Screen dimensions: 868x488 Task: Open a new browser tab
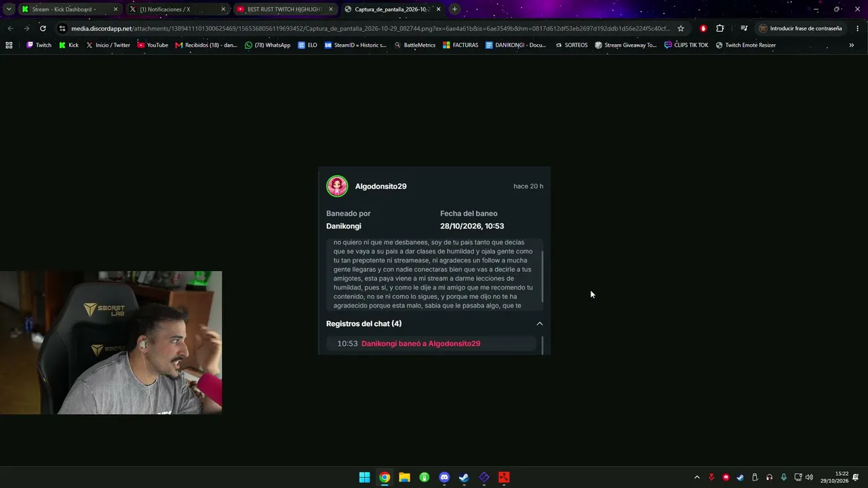coord(454,9)
